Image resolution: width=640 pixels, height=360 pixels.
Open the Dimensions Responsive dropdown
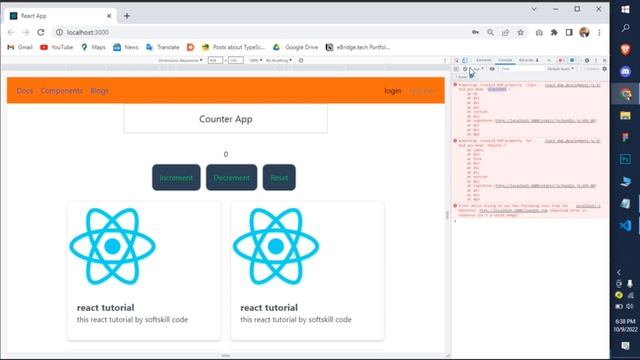tap(180, 60)
